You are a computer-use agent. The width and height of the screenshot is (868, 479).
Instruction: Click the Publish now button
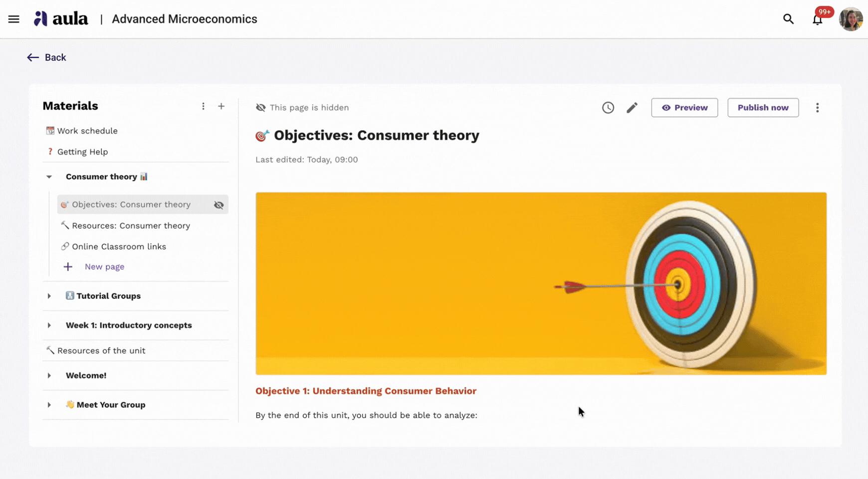[763, 108]
